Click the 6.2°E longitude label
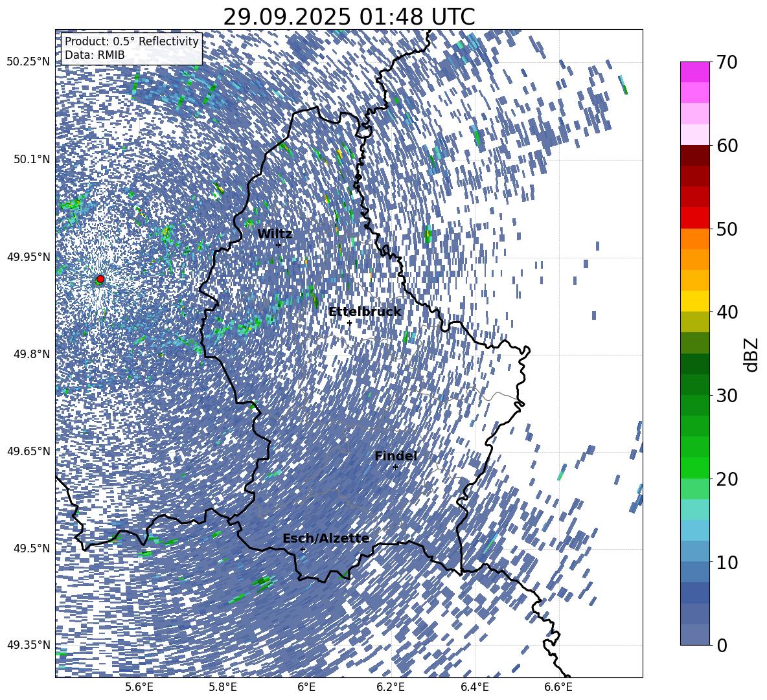 point(391,688)
